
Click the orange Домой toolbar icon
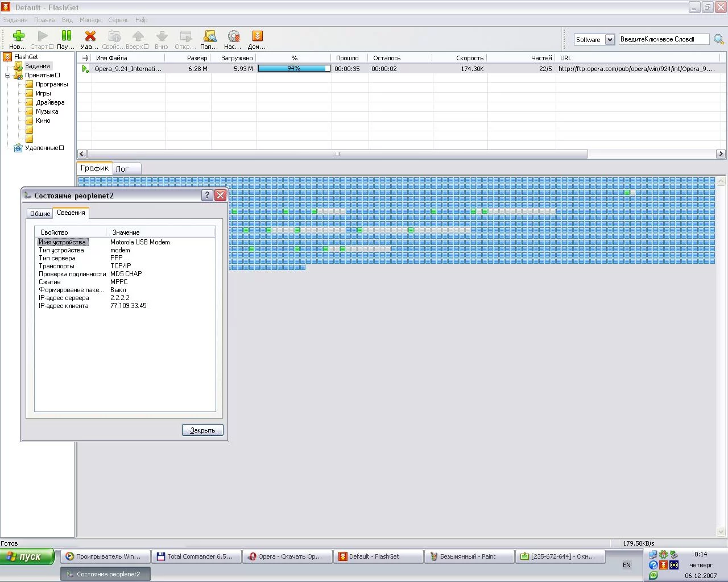tap(257, 36)
